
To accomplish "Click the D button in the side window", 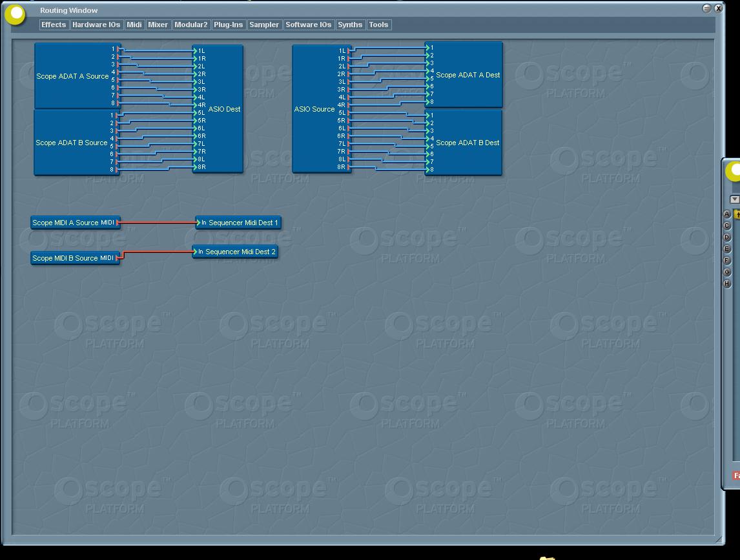I will tap(727, 237).
